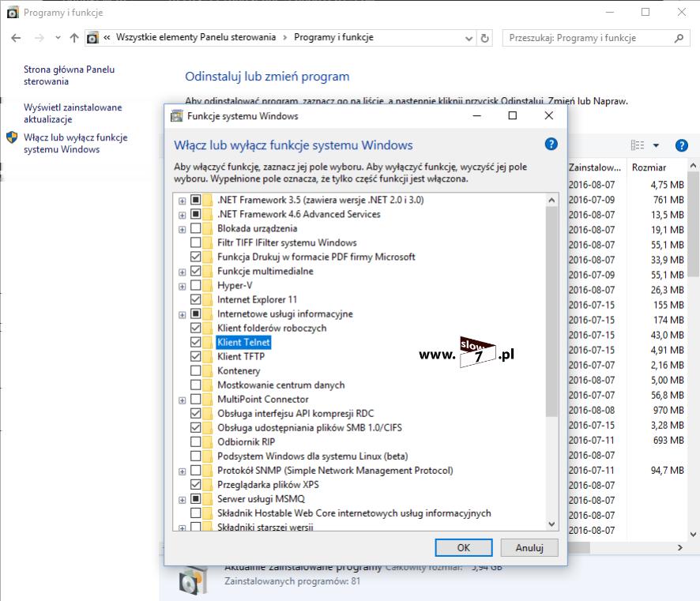Expand Blokada urządzenia node

click(x=183, y=229)
